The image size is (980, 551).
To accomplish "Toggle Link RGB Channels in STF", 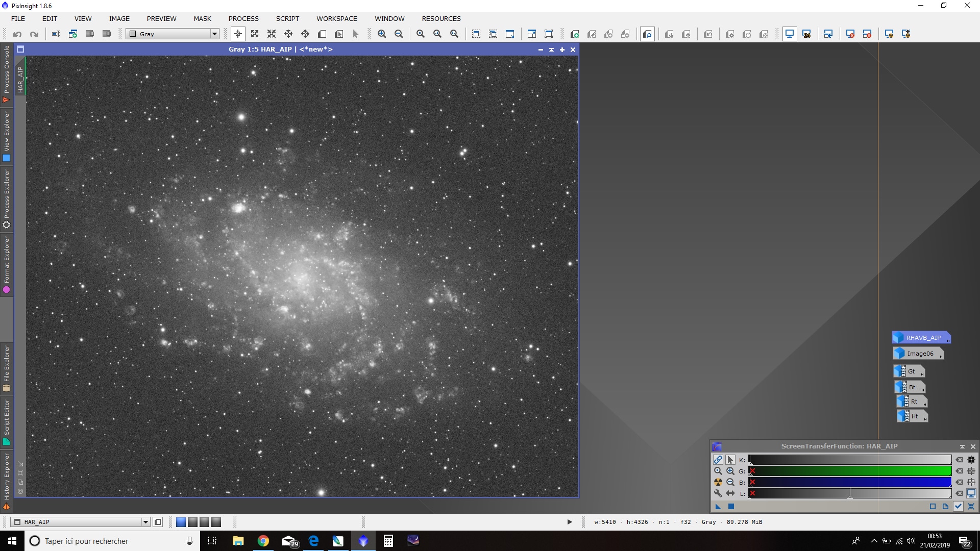I will [718, 460].
